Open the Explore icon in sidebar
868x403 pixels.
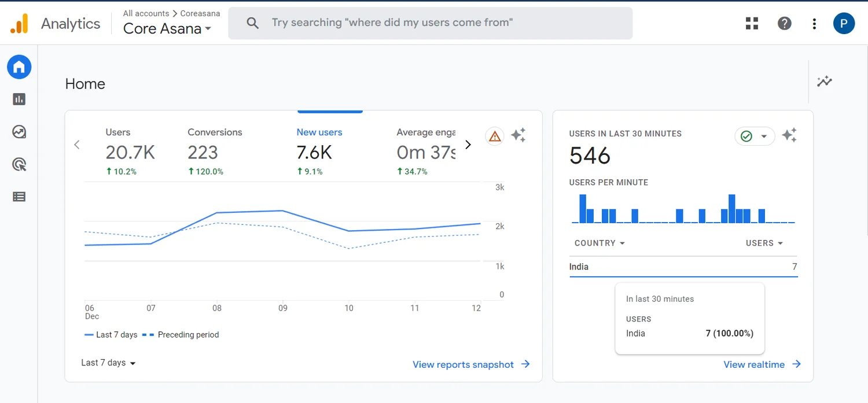pyautogui.click(x=19, y=132)
